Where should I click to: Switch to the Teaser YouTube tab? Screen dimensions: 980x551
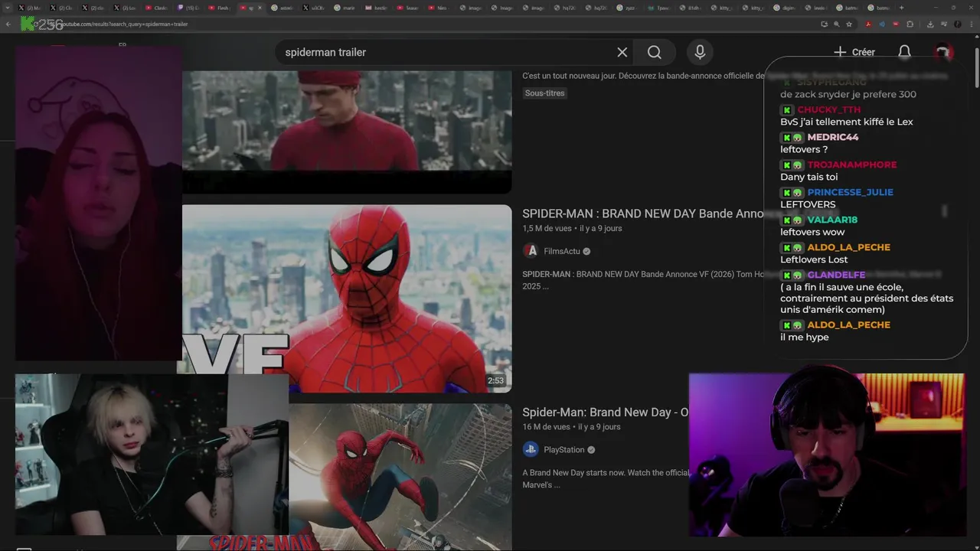coord(407,8)
